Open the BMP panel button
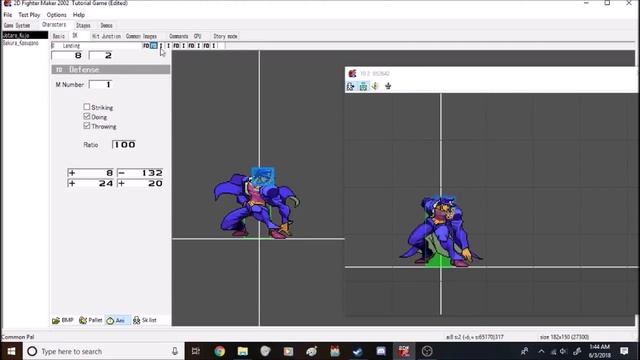The height and width of the screenshot is (360, 640). coord(63,320)
